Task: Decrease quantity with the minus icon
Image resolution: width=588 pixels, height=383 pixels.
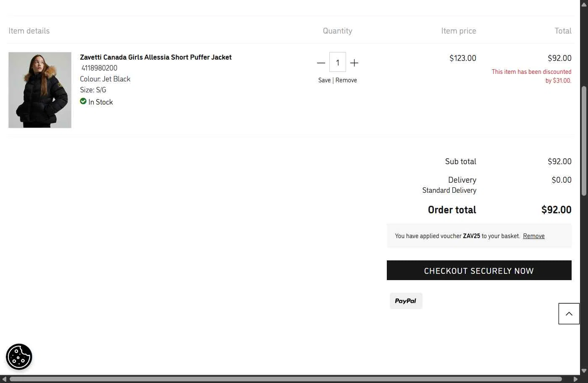Action: pyautogui.click(x=321, y=63)
